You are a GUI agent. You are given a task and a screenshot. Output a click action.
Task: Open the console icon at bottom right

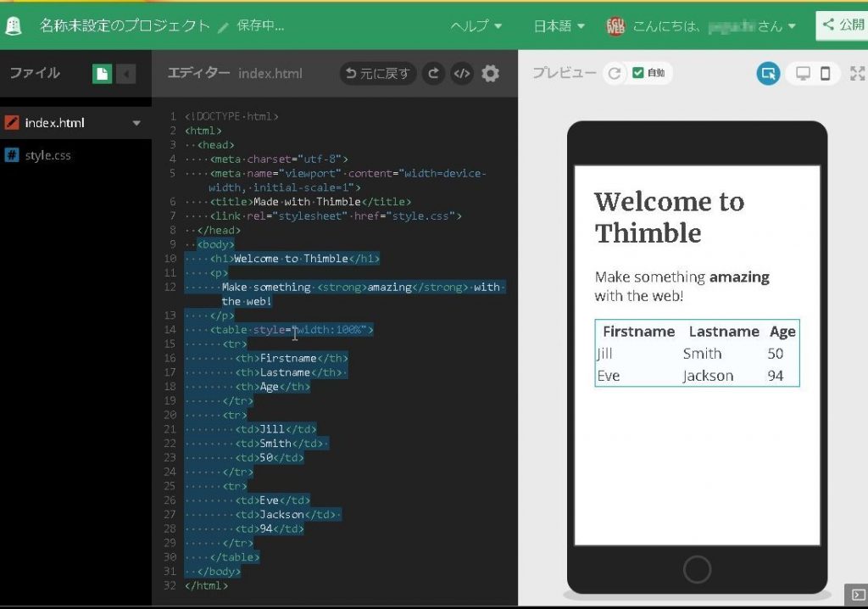[857, 594]
